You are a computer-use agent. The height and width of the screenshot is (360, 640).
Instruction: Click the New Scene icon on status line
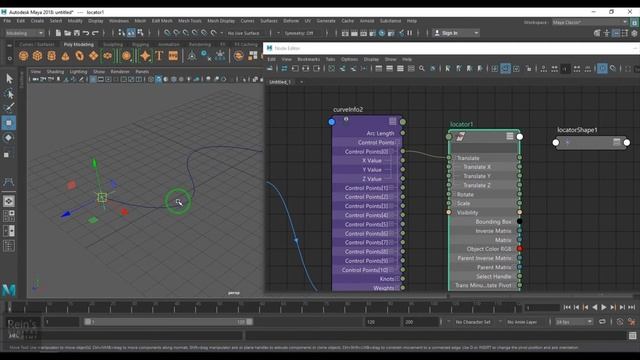(x=58, y=33)
